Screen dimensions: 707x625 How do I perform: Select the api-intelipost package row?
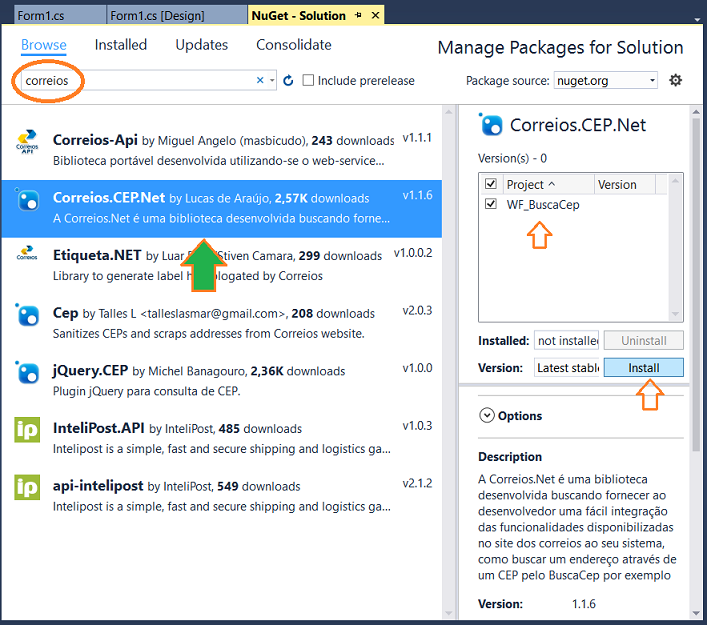(x=221, y=497)
